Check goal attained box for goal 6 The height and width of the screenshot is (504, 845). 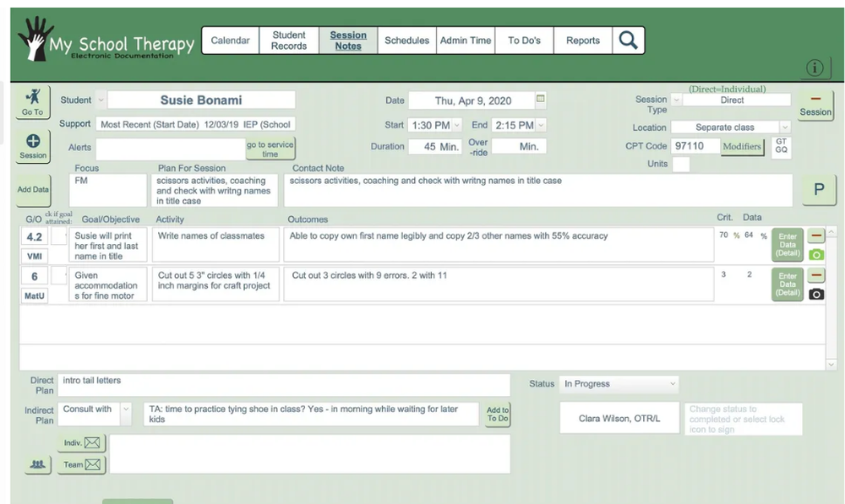coord(59,276)
